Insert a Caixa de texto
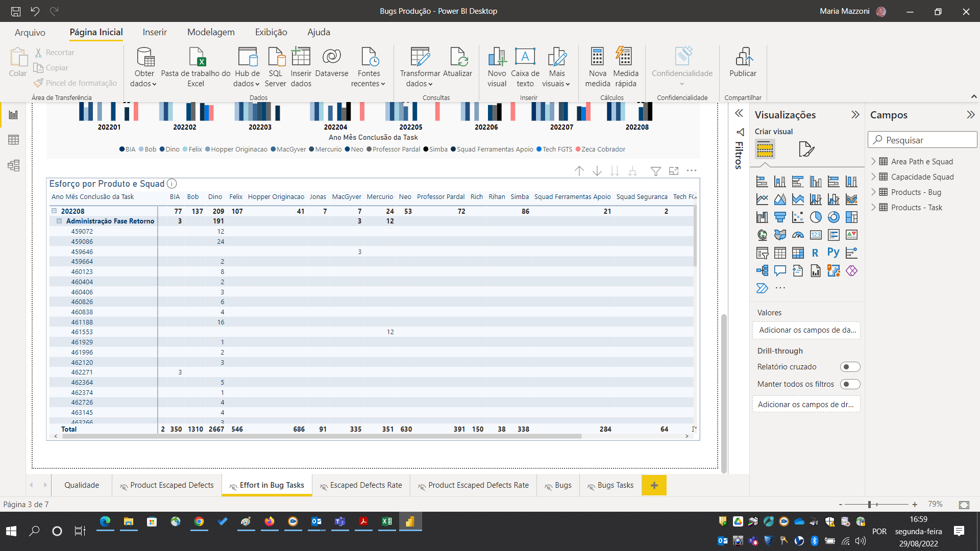 point(525,67)
